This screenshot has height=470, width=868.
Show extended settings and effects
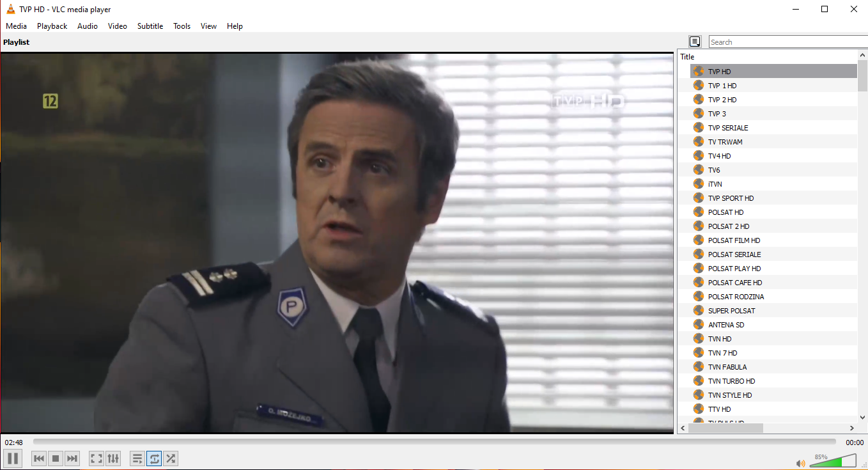pyautogui.click(x=113, y=458)
